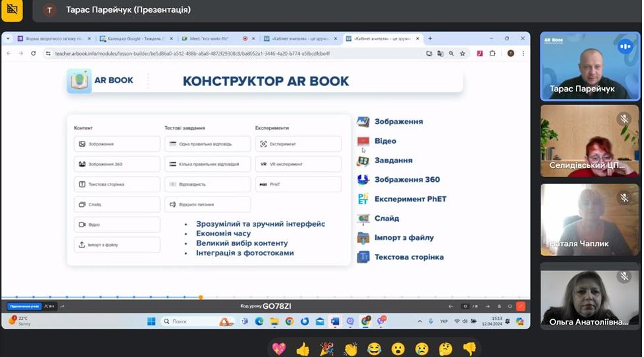Click the Імпорт з файлу button
Image resolution: width=644 pixels, height=357 pixels.
pyautogui.click(x=117, y=245)
